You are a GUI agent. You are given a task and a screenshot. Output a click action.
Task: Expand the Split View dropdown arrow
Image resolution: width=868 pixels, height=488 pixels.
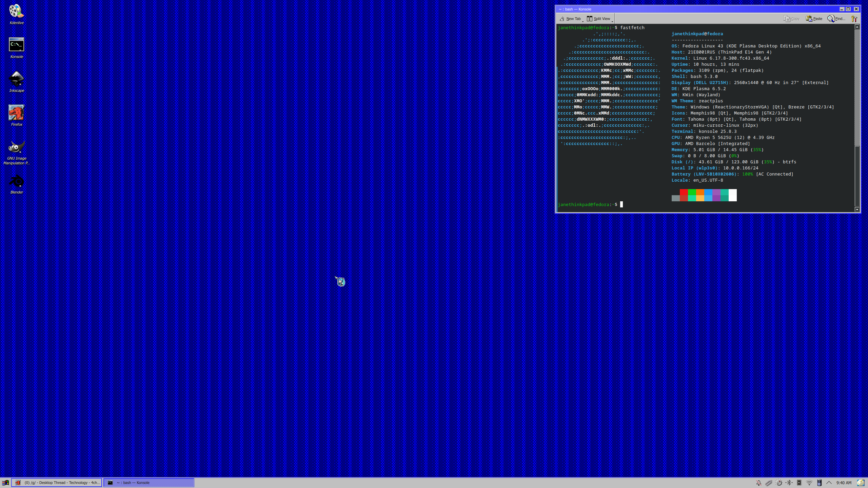pos(612,21)
